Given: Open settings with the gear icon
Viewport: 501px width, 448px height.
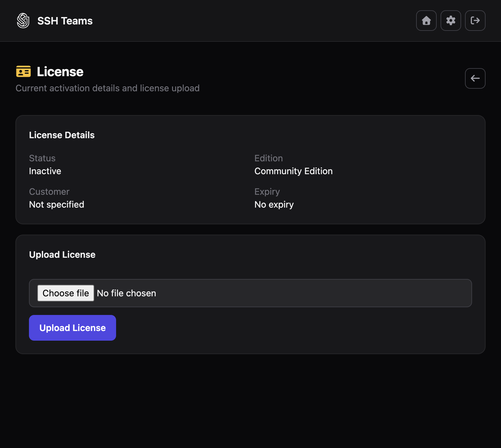Looking at the screenshot, I should point(451,21).
